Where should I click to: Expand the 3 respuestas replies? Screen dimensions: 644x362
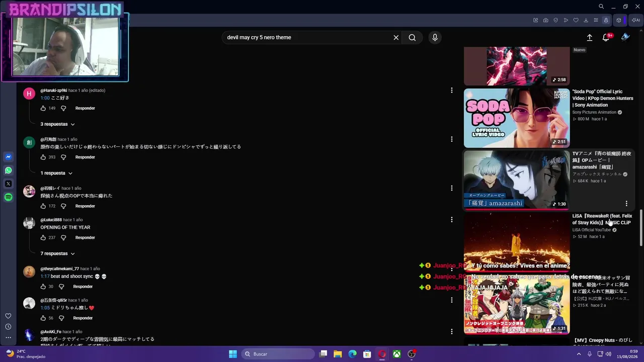coord(58,124)
